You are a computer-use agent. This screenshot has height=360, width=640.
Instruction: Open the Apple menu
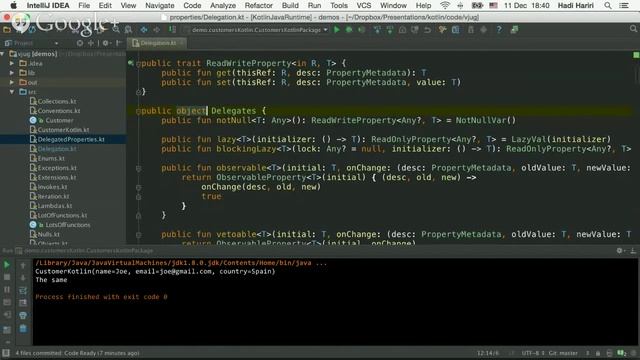point(13,5)
